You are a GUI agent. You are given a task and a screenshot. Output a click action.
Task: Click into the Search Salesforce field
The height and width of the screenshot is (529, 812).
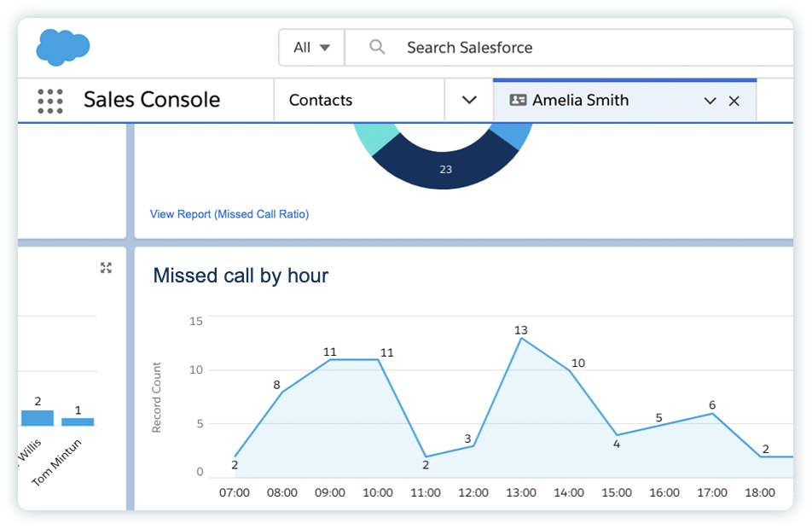570,48
